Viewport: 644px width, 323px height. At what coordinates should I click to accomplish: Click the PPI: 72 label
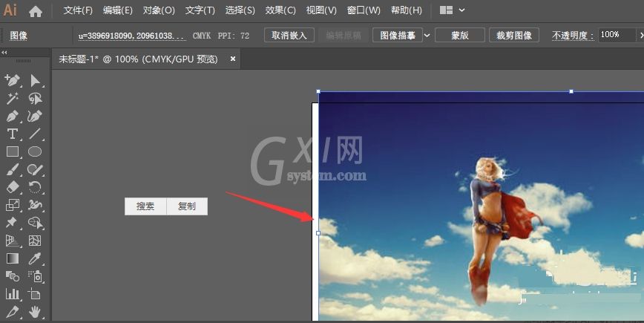(233, 36)
